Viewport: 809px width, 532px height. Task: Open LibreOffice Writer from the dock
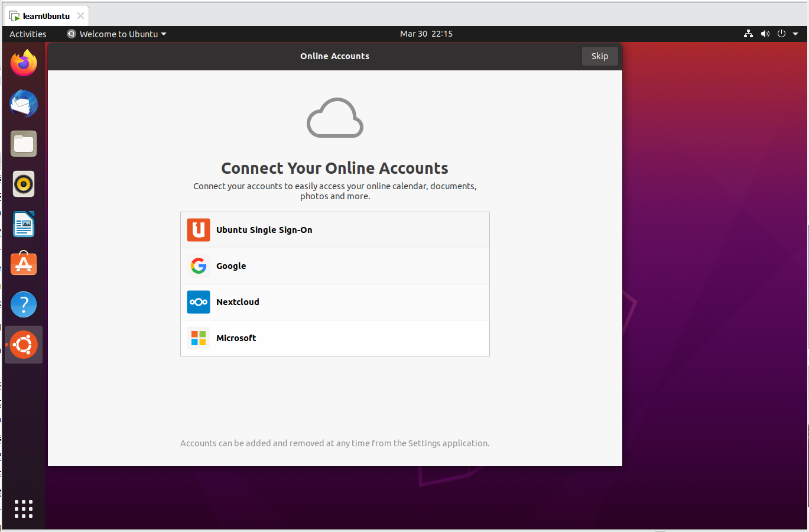(24, 224)
